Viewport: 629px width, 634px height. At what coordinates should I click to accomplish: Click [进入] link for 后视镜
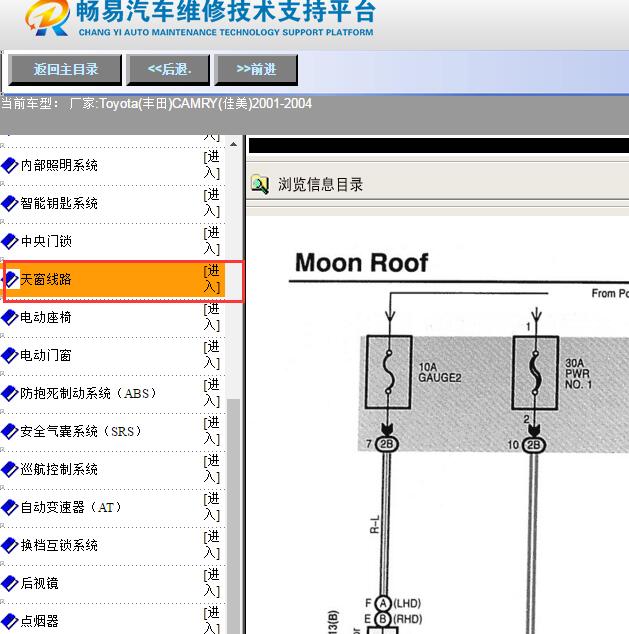pyautogui.click(x=212, y=583)
